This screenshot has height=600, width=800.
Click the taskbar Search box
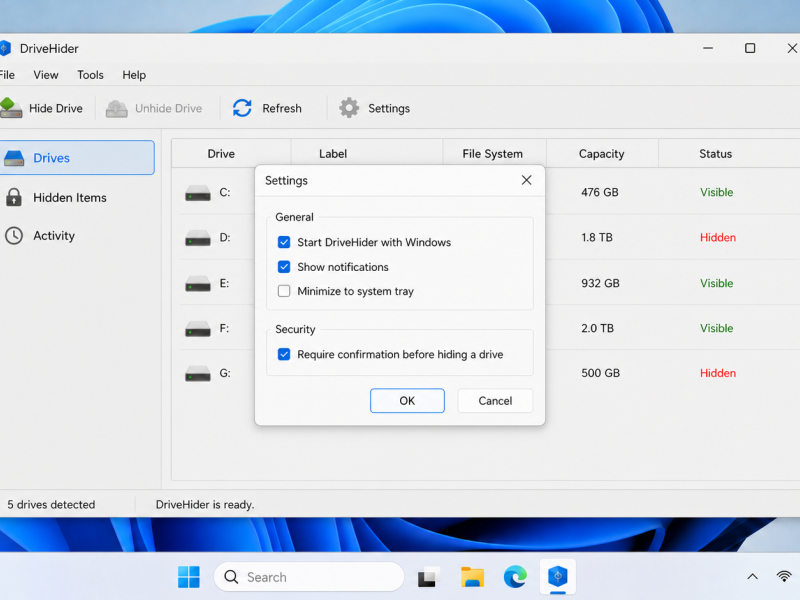(x=309, y=577)
